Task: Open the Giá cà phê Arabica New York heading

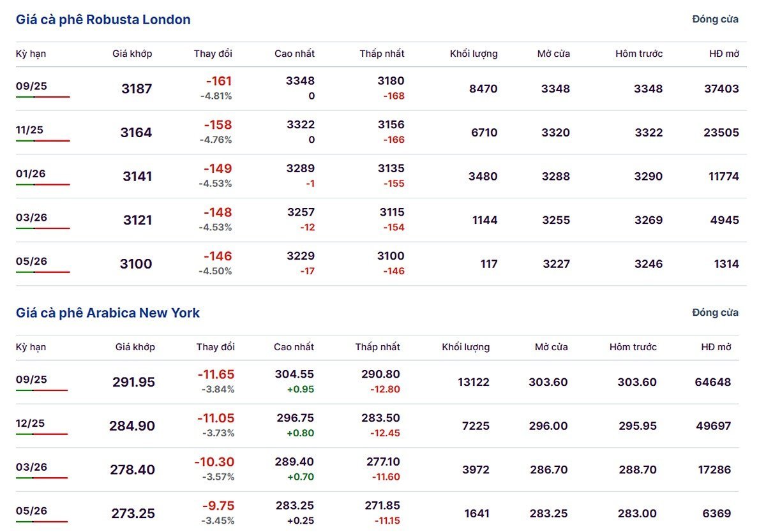Action: pos(108,313)
